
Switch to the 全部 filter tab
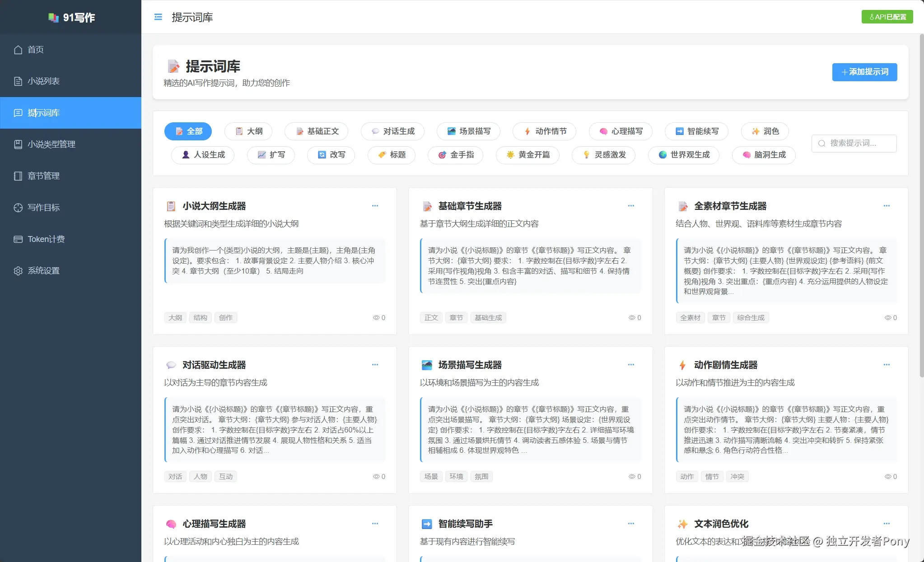coord(188,131)
